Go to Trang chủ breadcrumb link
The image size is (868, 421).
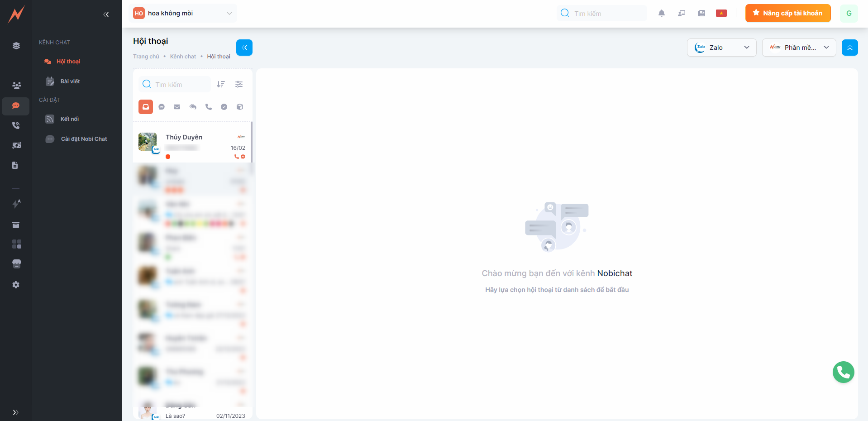[146, 57]
